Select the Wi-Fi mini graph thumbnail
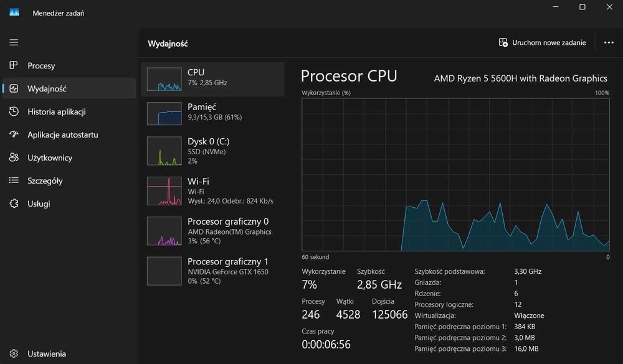The image size is (623, 364). pos(164,191)
